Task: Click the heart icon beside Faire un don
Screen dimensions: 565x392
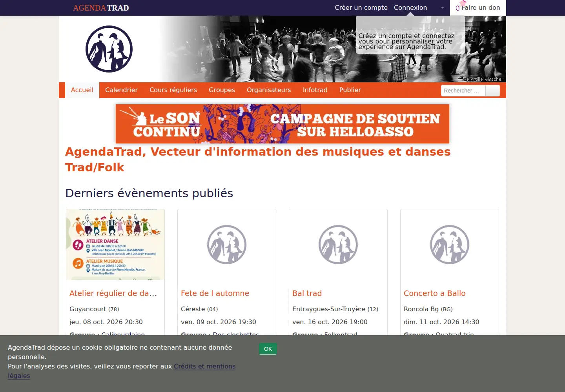Action: coord(457,8)
